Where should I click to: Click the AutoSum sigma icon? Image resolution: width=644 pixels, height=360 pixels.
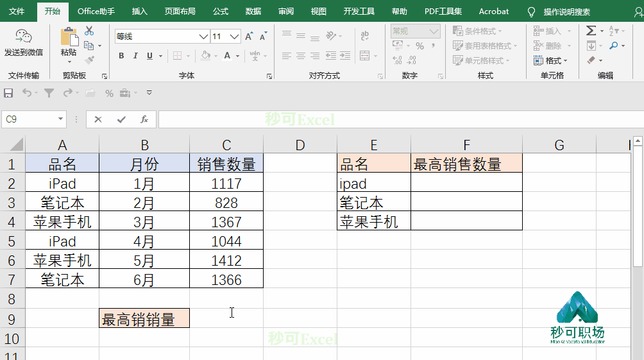pyautogui.click(x=591, y=31)
